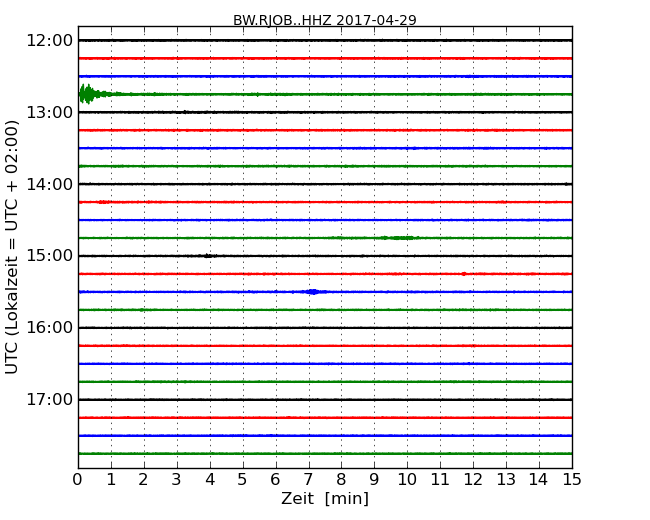This screenshot has width=650, height=520.
Task: Click x-axis tick label 9
Action: click(374, 480)
